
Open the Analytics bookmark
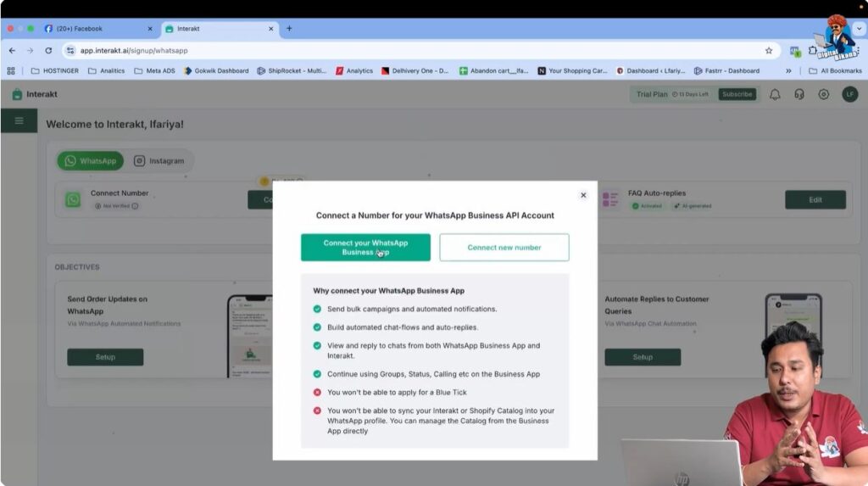pos(354,71)
